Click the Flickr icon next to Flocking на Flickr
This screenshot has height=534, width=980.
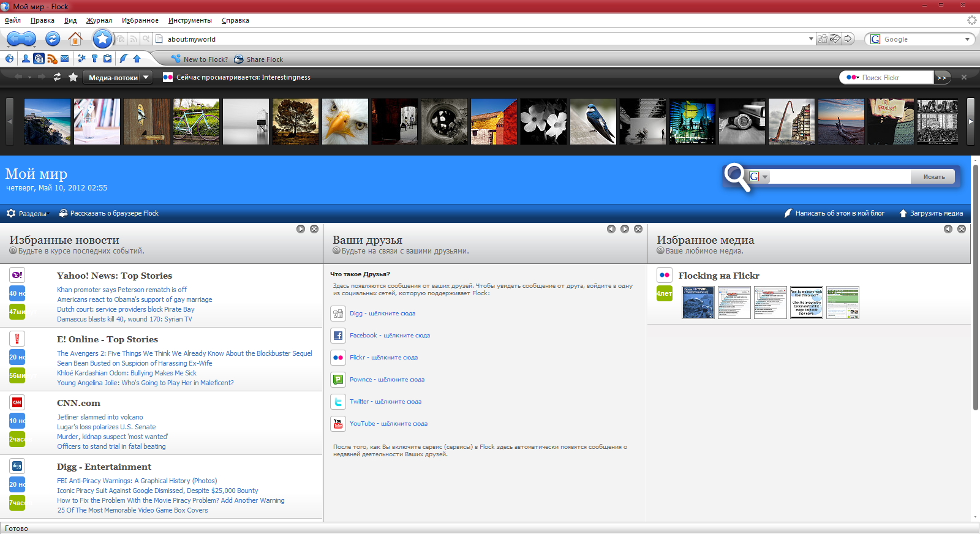coord(665,275)
